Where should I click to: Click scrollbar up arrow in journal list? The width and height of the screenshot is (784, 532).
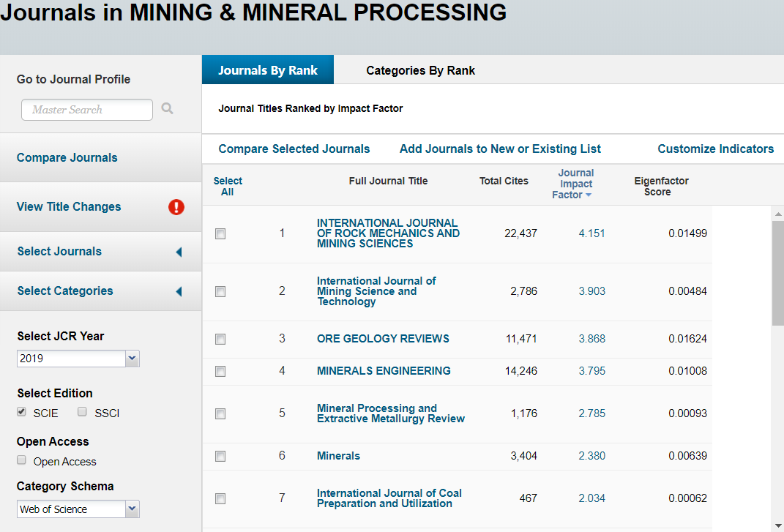(x=777, y=214)
